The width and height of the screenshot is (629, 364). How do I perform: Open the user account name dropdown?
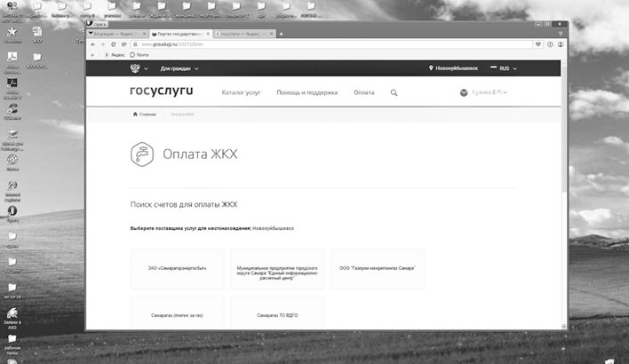pos(489,92)
